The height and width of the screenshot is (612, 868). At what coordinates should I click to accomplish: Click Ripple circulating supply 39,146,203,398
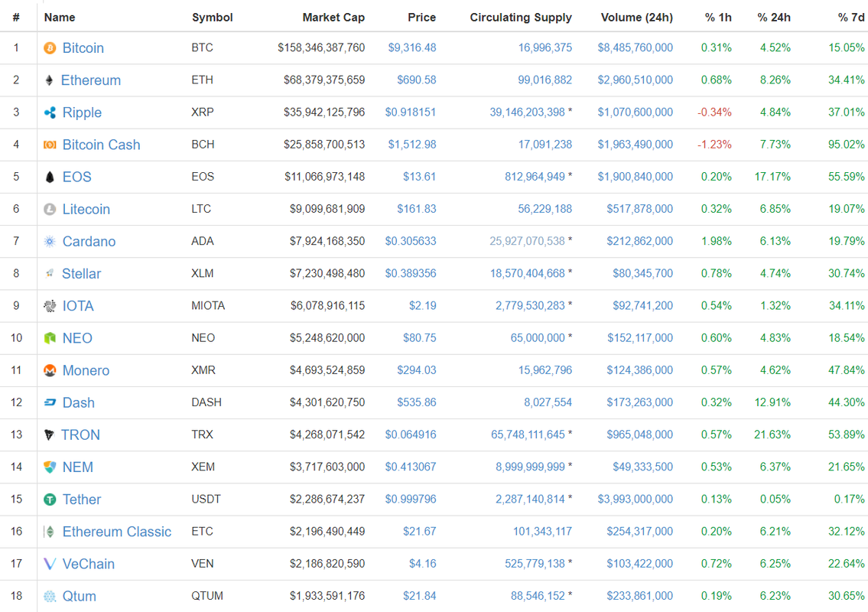pyautogui.click(x=527, y=112)
